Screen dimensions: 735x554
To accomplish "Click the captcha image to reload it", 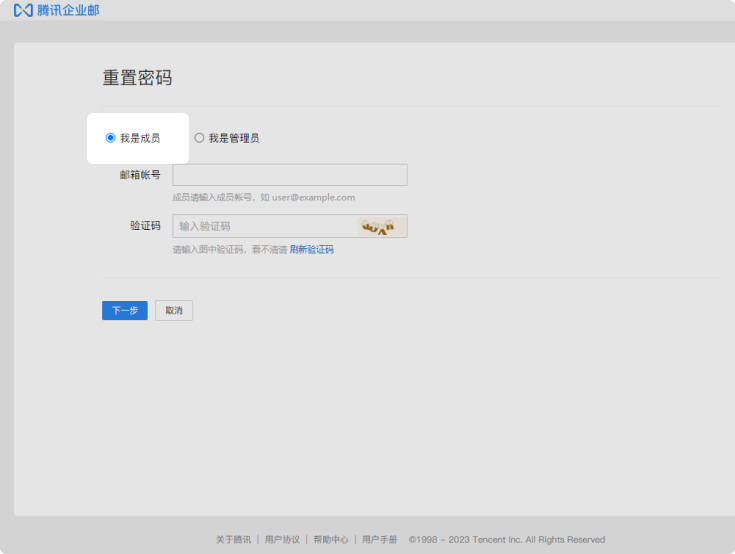I will pyautogui.click(x=378, y=226).
